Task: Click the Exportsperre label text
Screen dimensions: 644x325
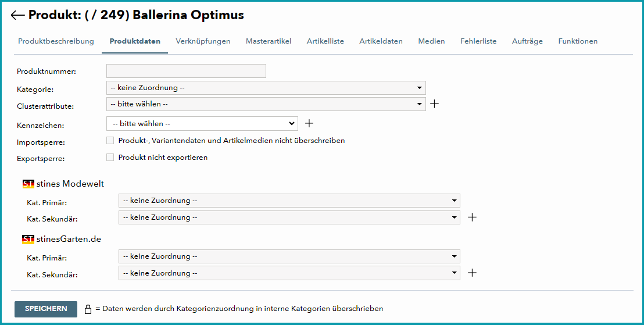Action: [x=41, y=158]
